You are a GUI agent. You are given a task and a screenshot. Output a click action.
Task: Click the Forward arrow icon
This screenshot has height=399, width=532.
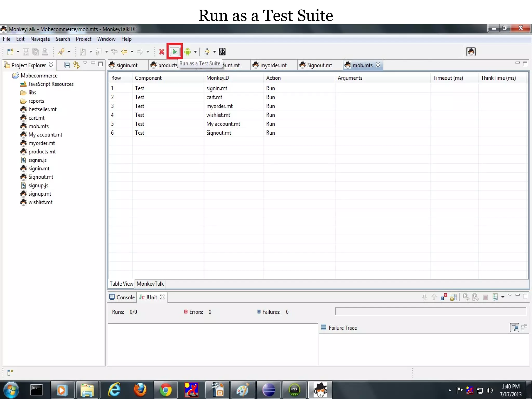(140, 52)
